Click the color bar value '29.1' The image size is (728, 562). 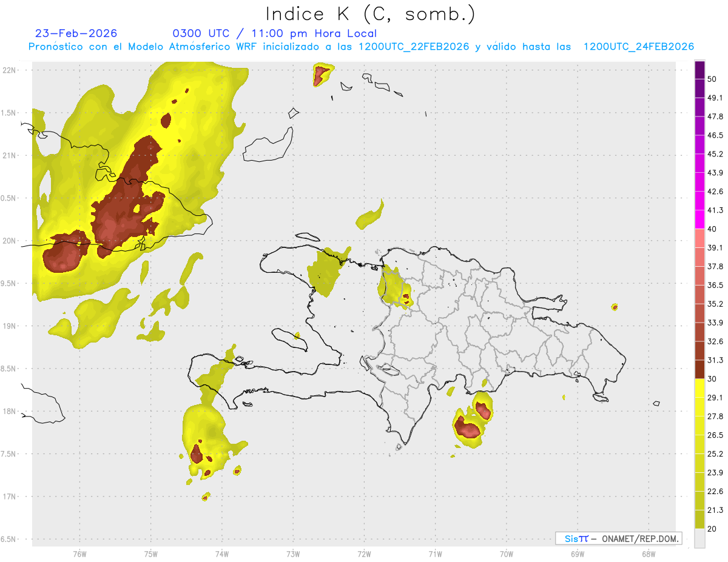(x=715, y=398)
